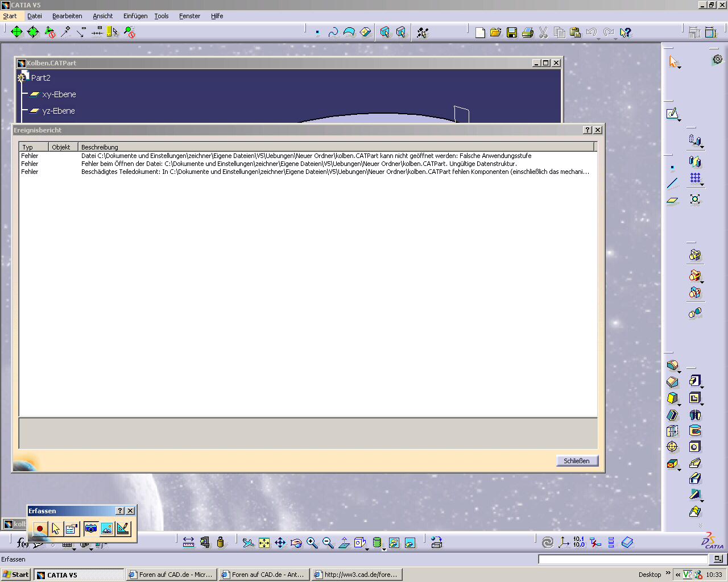Click the Rotate view icon
Screen dimensions: 728x582
(296, 543)
